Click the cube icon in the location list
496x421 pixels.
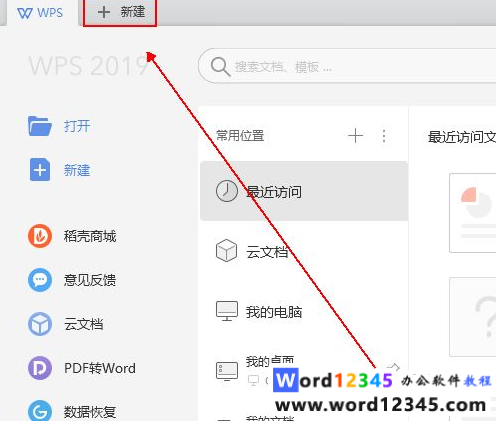point(227,250)
